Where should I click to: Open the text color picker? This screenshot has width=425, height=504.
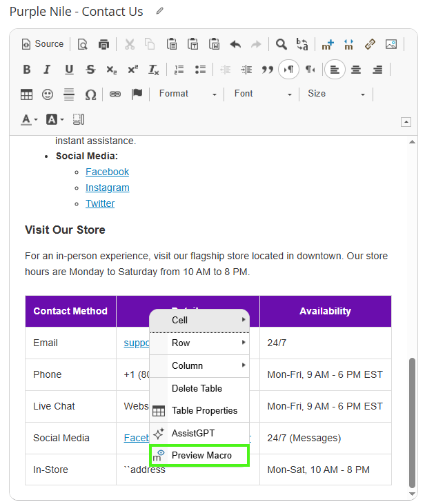[x=29, y=119]
